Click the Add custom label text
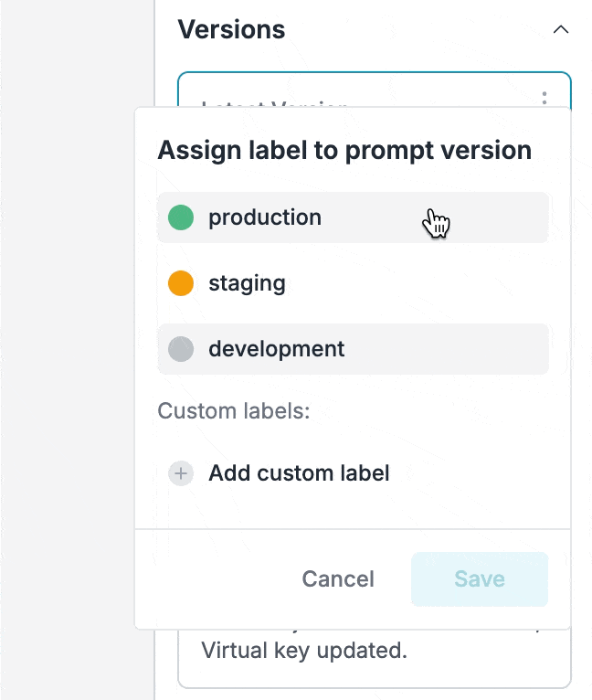The height and width of the screenshot is (700, 592). click(x=299, y=473)
